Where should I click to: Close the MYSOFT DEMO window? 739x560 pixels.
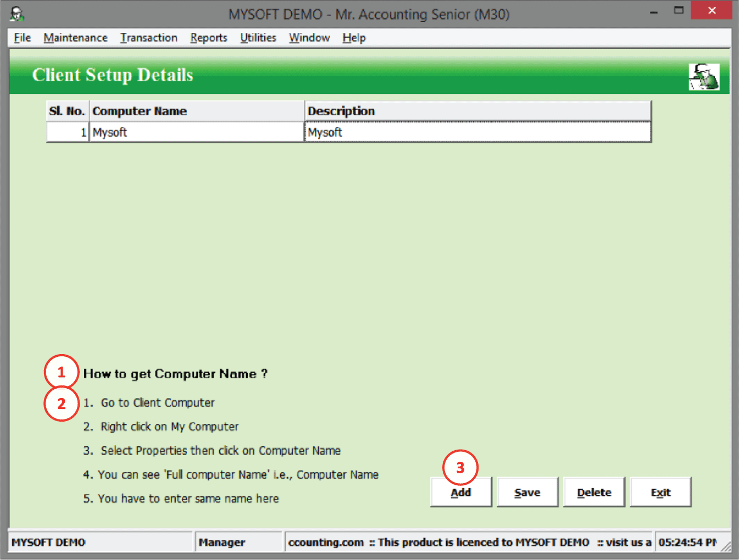[712, 11]
